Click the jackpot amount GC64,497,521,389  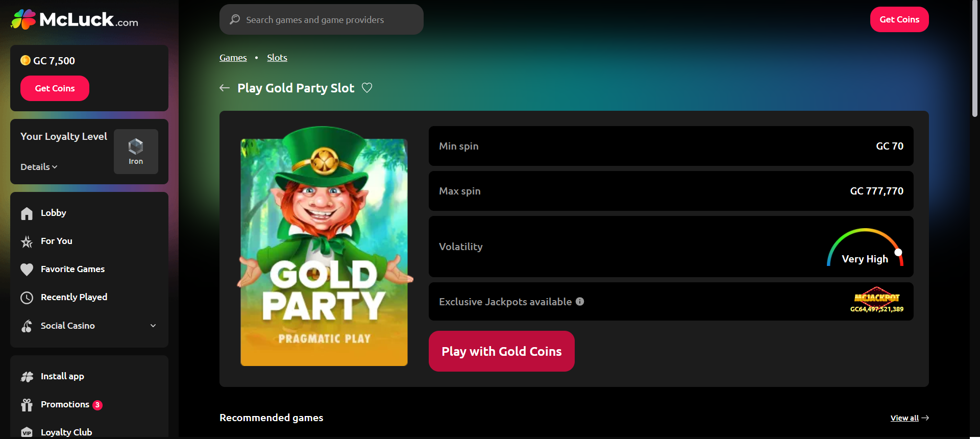(x=877, y=309)
